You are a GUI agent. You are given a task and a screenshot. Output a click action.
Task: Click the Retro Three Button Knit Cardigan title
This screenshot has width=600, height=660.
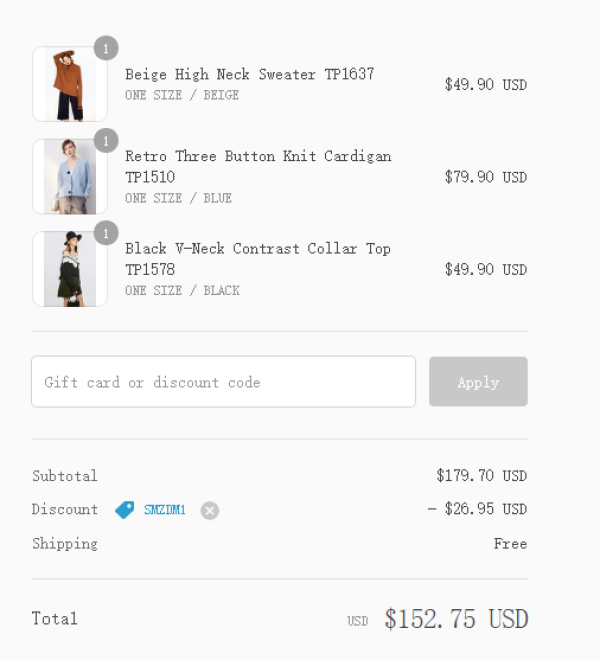[x=258, y=167]
